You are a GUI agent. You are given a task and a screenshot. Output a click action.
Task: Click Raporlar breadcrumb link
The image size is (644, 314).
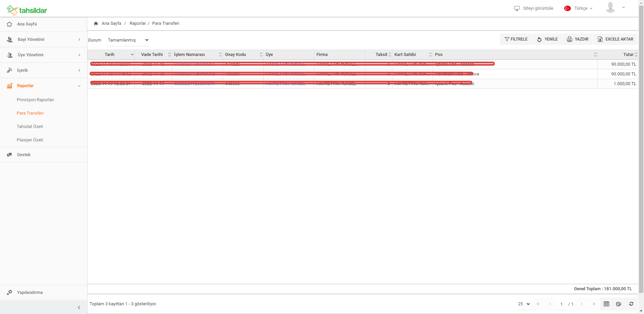coord(138,23)
